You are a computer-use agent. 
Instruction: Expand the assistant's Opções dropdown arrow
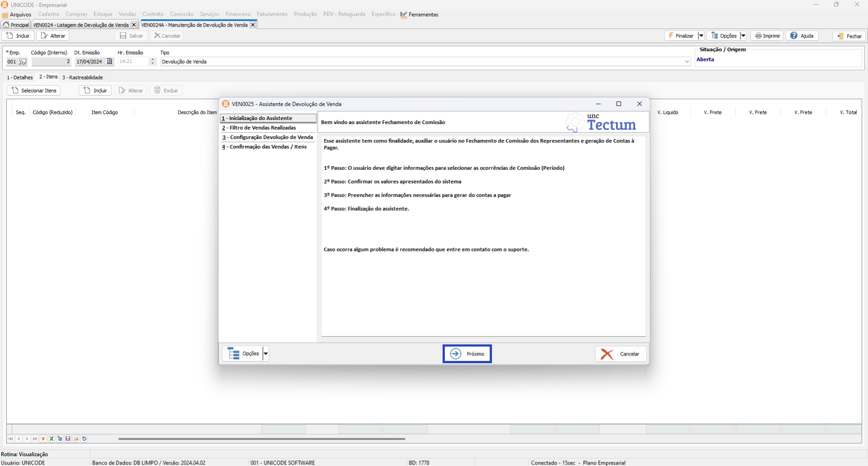[x=266, y=354]
